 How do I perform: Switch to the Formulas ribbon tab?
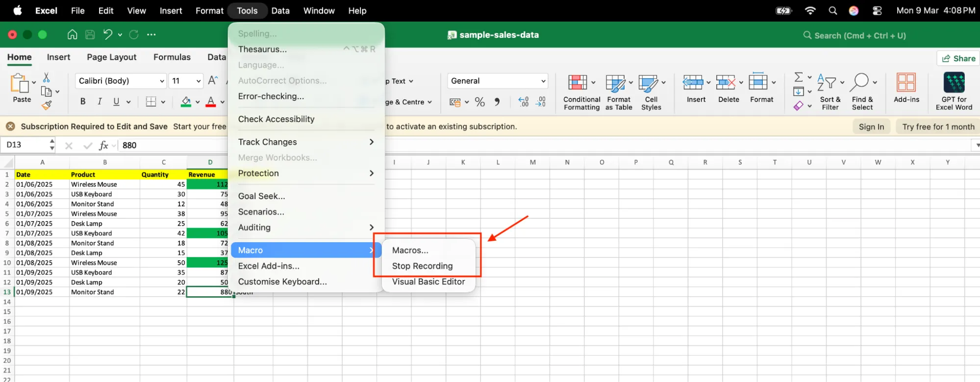pyautogui.click(x=172, y=57)
